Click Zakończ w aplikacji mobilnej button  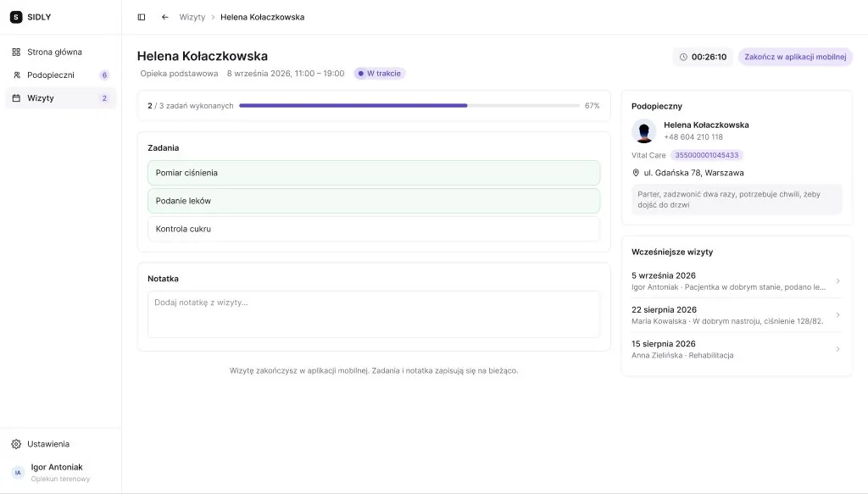coord(795,57)
